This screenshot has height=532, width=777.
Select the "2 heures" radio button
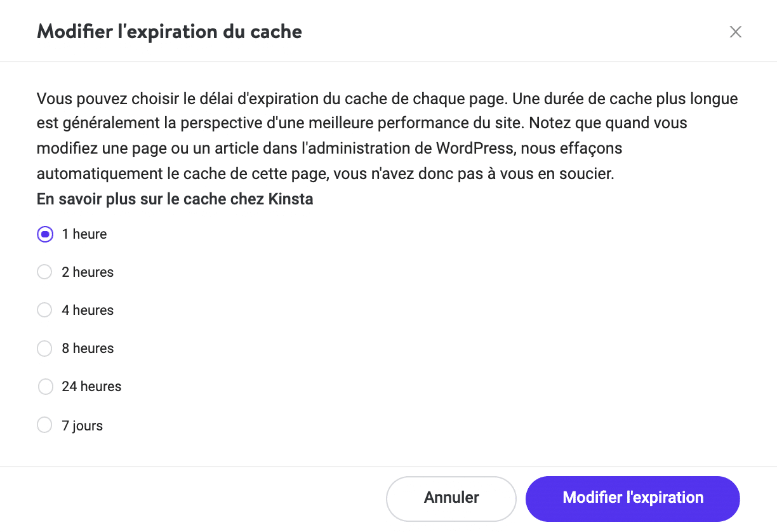tap(44, 272)
